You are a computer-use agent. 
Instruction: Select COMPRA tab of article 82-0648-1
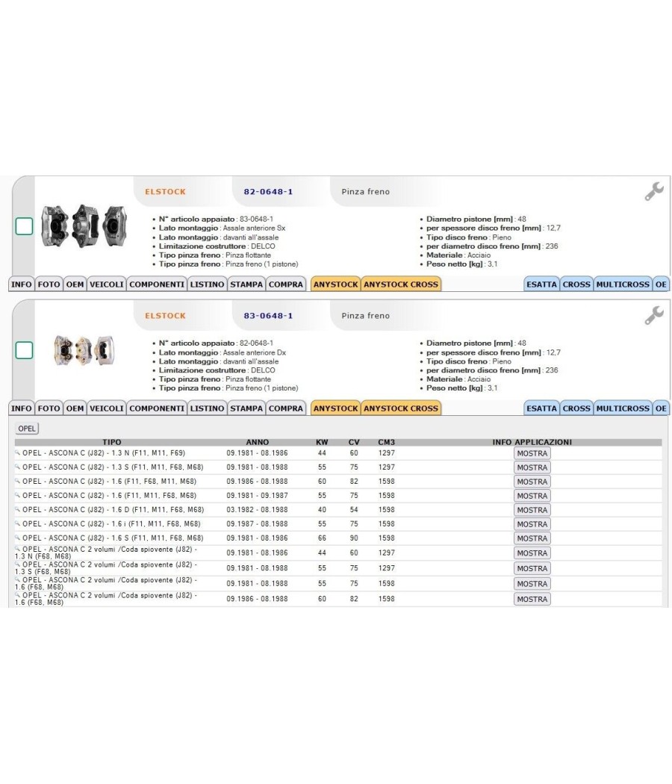(x=286, y=284)
